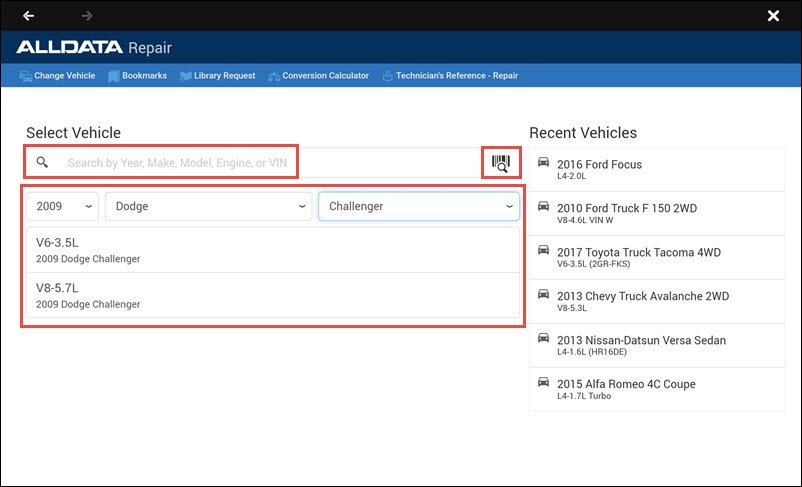Click the magnifier search icon

pos(42,163)
